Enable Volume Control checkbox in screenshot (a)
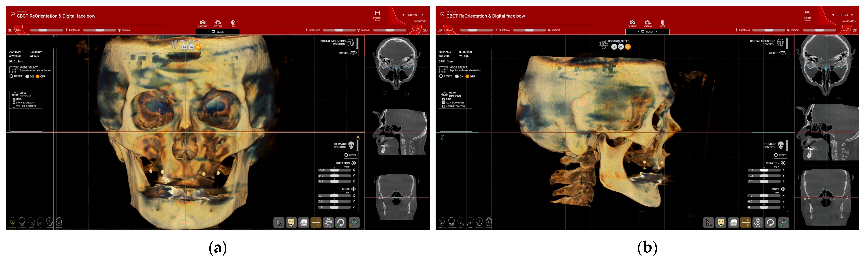 pyautogui.click(x=14, y=106)
